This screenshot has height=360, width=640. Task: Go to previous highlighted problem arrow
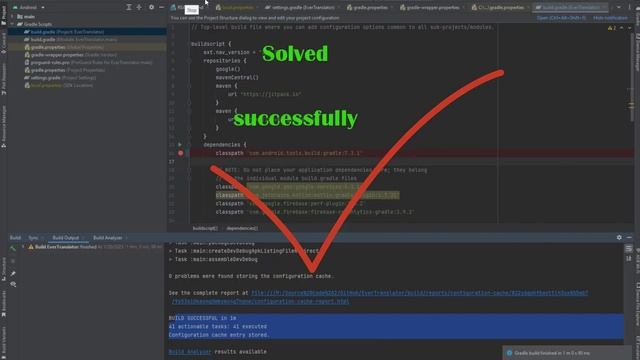pyautogui.click(x=622, y=28)
